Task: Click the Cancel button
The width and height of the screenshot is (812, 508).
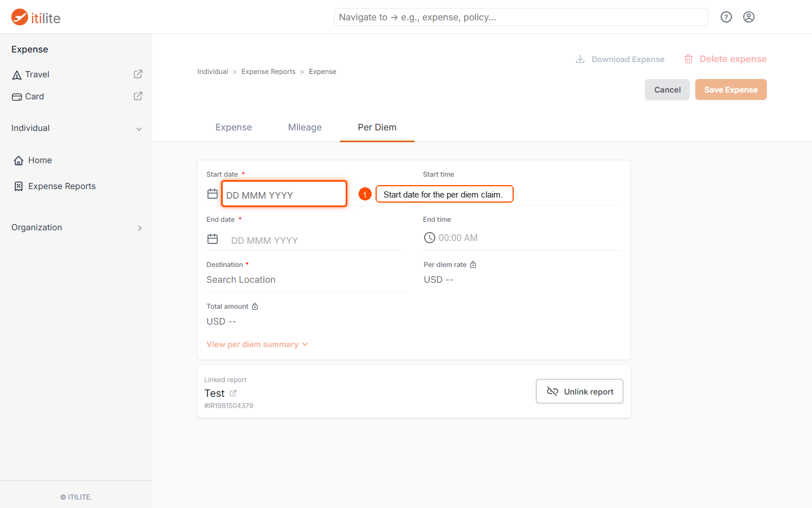Action: pos(667,90)
